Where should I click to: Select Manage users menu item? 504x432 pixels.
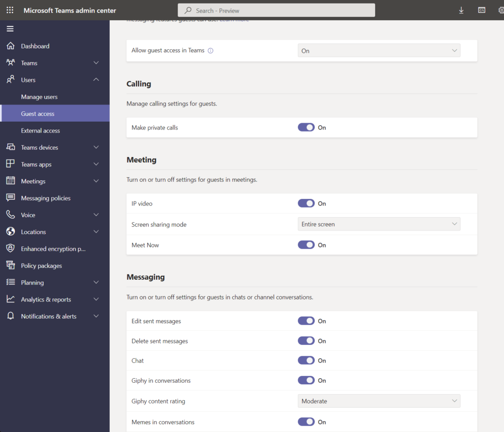pyautogui.click(x=55, y=97)
